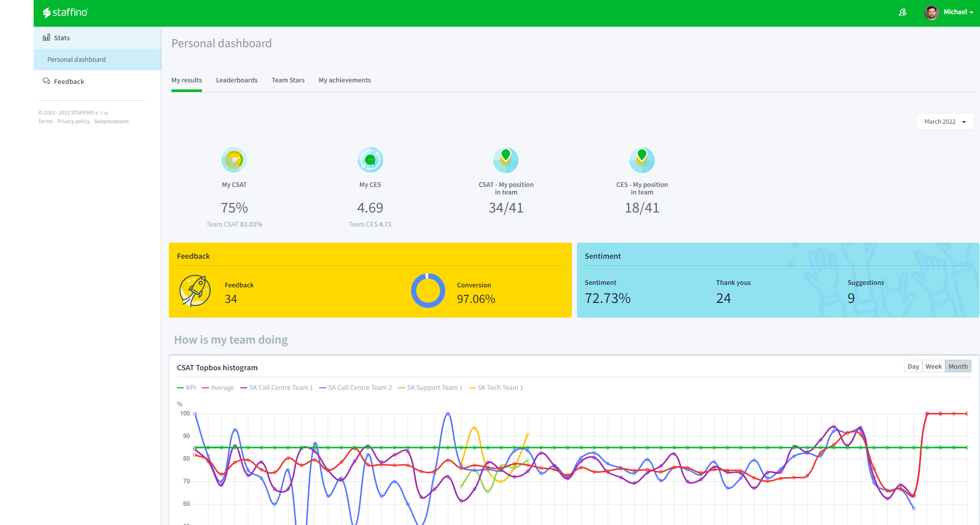Click the 34/41 CSAT position value

point(506,208)
